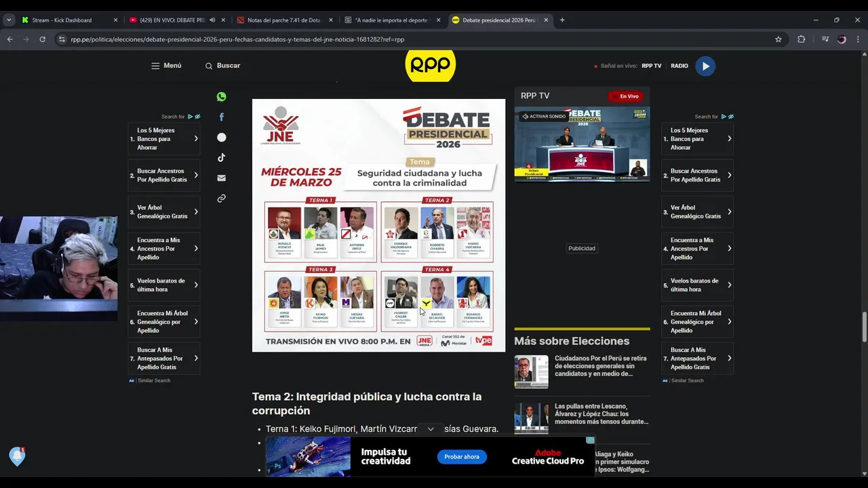The height and width of the screenshot is (488, 868).
Task: Open left ad Buscar Ancestros Por Apellido
Action: pyautogui.click(x=164, y=176)
